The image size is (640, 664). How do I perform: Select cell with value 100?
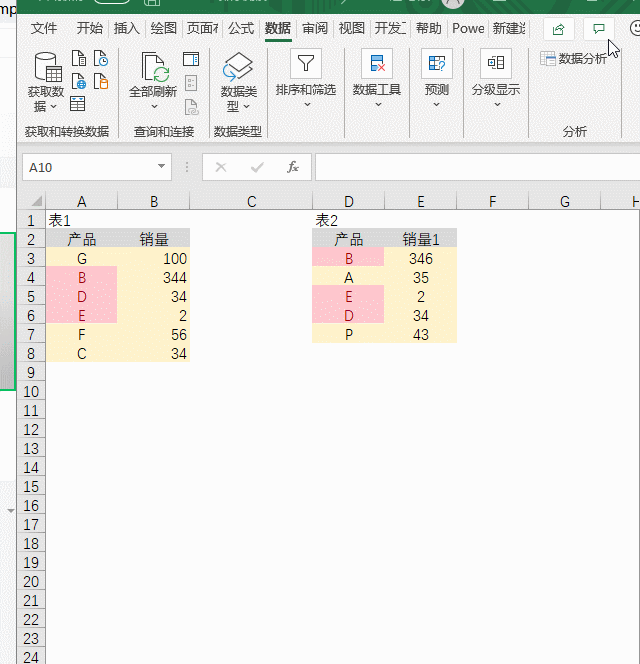point(154,258)
